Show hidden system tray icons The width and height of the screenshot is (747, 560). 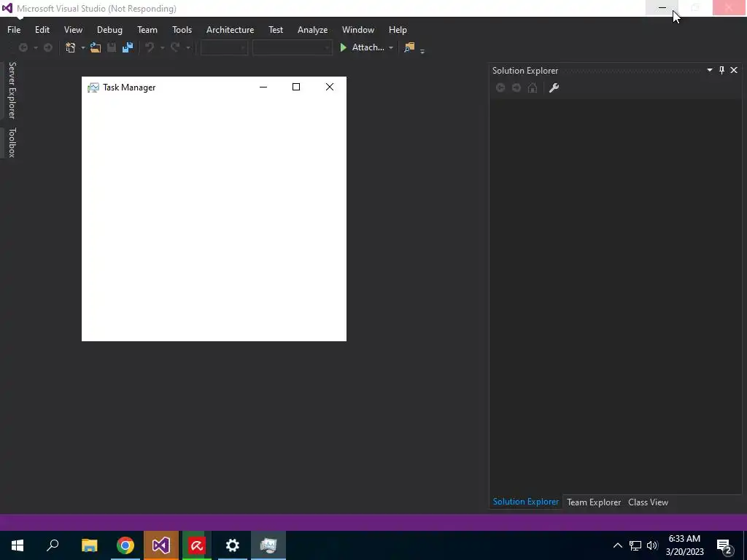617,545
